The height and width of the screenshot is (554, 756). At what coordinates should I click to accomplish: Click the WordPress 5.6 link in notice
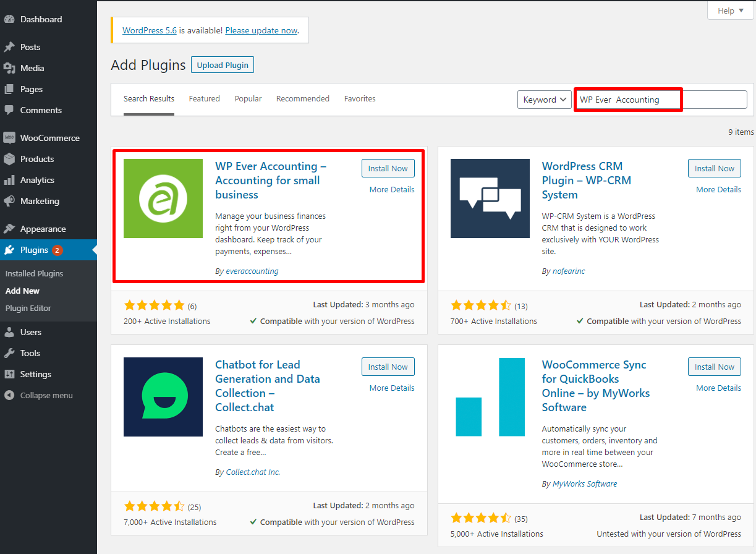pyautogui.click(x=150, y=30)
